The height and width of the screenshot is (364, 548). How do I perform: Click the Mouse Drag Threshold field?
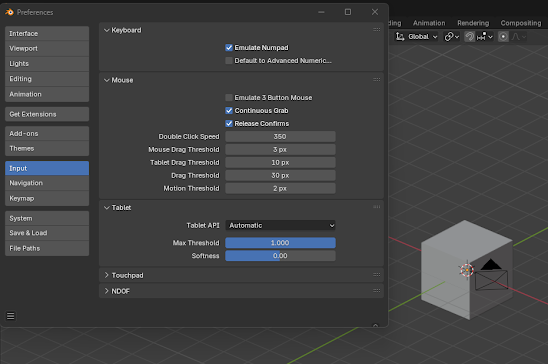280,150
